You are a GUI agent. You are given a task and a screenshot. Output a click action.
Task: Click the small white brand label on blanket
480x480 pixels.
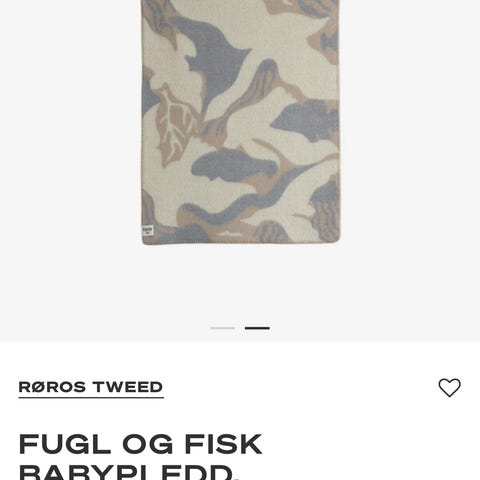pos(147,231)
